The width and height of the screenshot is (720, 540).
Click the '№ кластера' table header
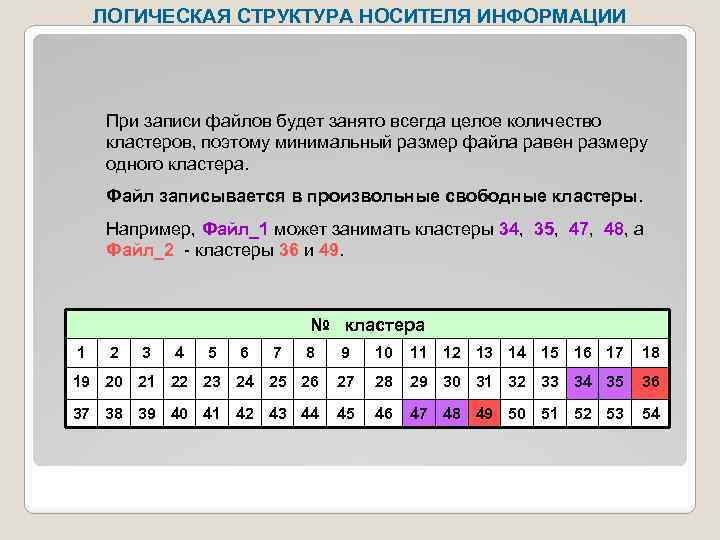point(367,325)
